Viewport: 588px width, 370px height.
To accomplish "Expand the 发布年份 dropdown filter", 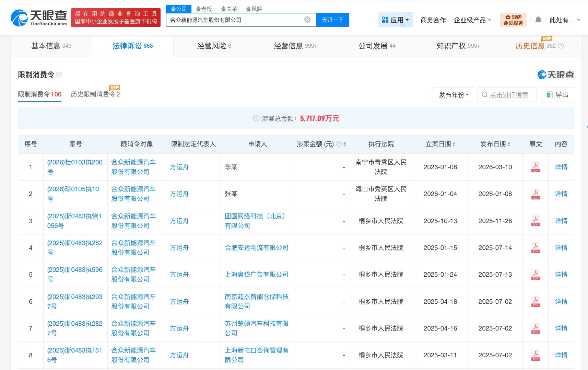I will point(453,95).
